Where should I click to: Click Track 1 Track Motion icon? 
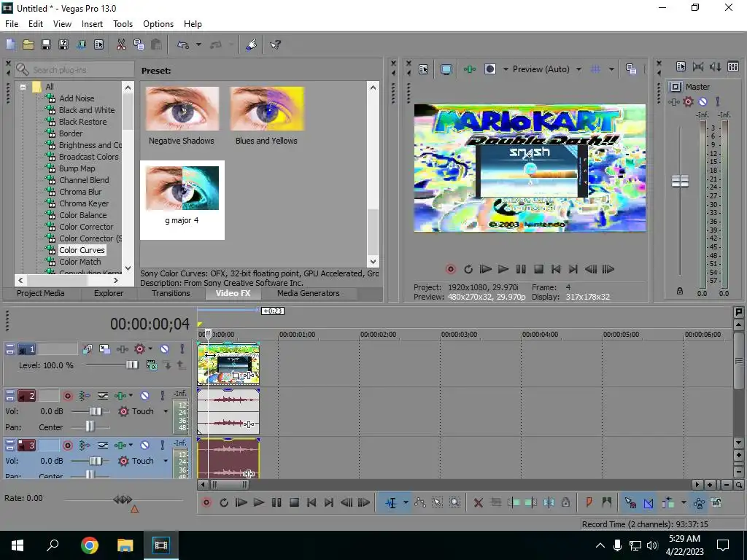pos(105,349)
